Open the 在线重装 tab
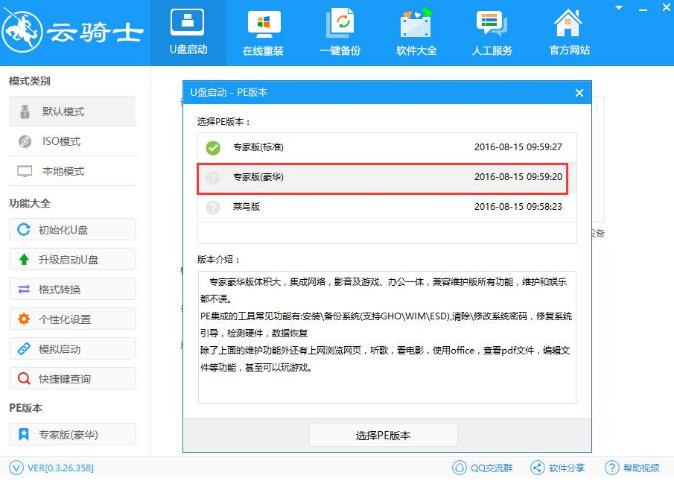 (263, 33)
